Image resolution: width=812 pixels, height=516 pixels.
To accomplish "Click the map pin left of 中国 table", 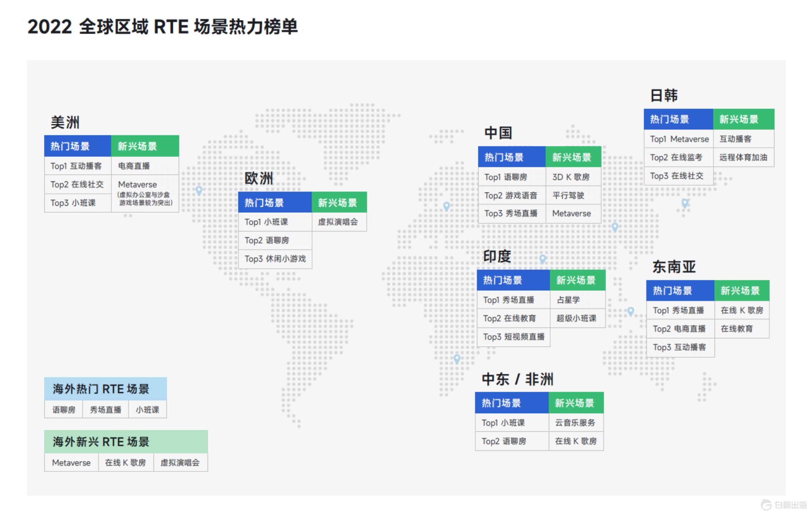I will 446,206.
